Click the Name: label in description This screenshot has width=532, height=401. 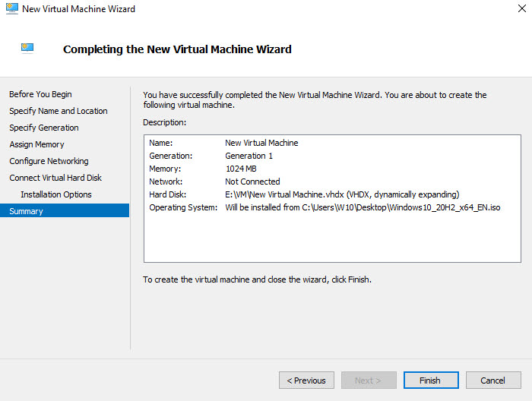click(161, 143)
